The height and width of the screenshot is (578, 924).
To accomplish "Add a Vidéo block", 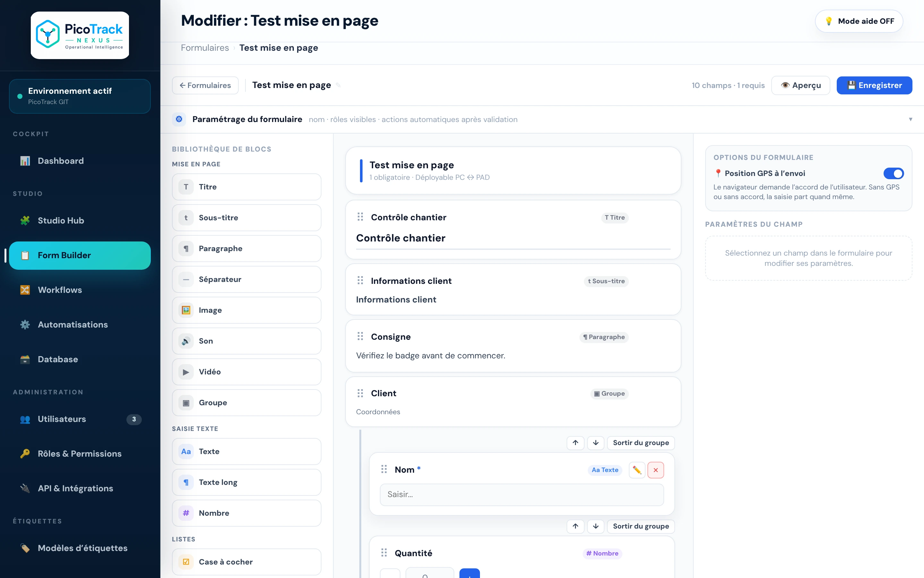I will point(247,372).
